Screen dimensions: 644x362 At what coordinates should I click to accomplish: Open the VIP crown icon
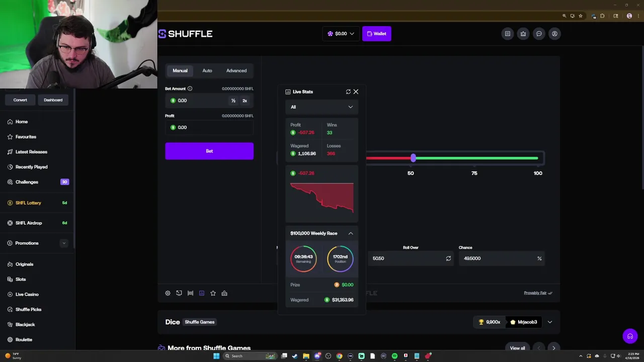click(x=523, y=34)
